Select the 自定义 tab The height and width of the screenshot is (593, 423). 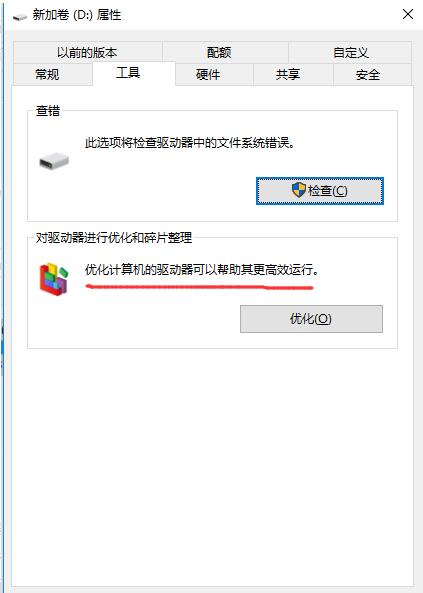tap(350, 52)
